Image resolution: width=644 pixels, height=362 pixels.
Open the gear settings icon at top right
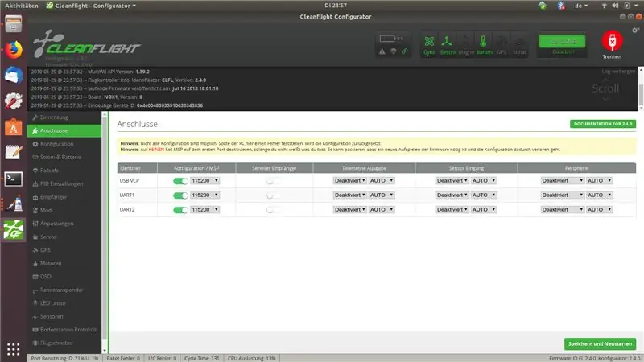[635, 31]
